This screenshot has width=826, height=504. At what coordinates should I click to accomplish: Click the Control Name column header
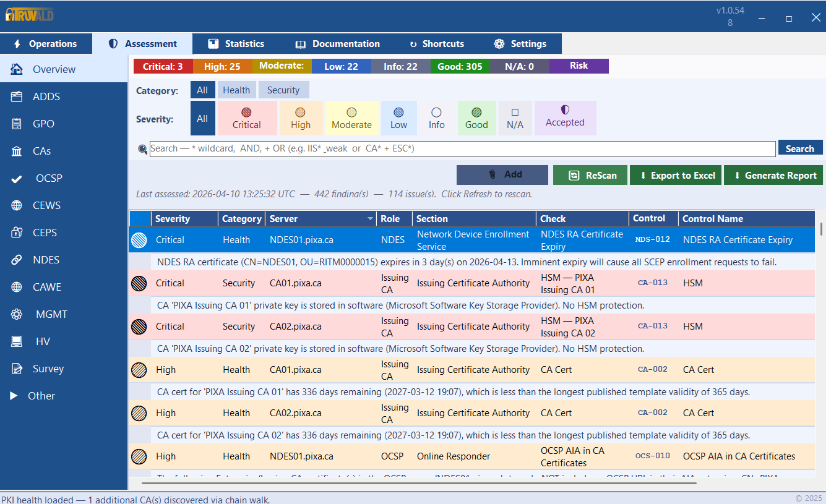tap(746, 219)
